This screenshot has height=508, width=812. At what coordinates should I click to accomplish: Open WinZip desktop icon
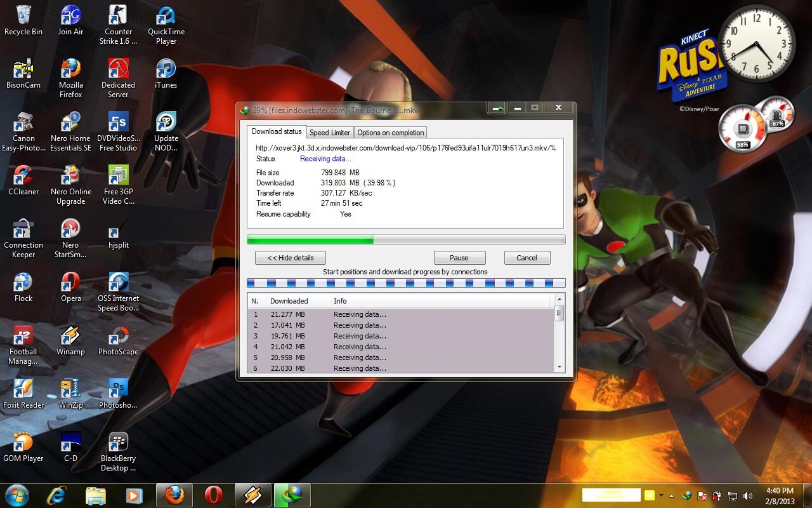[x=70, y=394]
